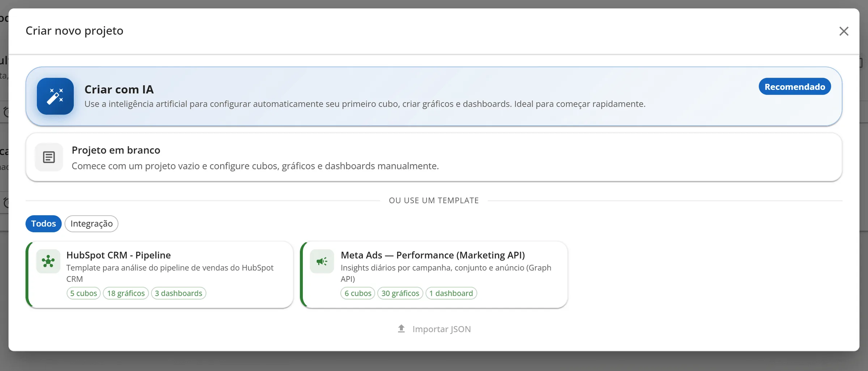Pick the Meta Ads — Performance template title
868x371 pixels.
[433, 255]
